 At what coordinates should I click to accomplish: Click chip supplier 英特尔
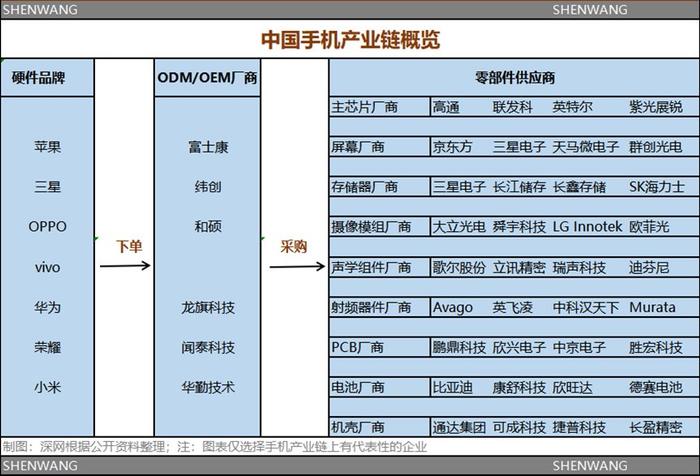pyautogui.click(x=573, y=107)
